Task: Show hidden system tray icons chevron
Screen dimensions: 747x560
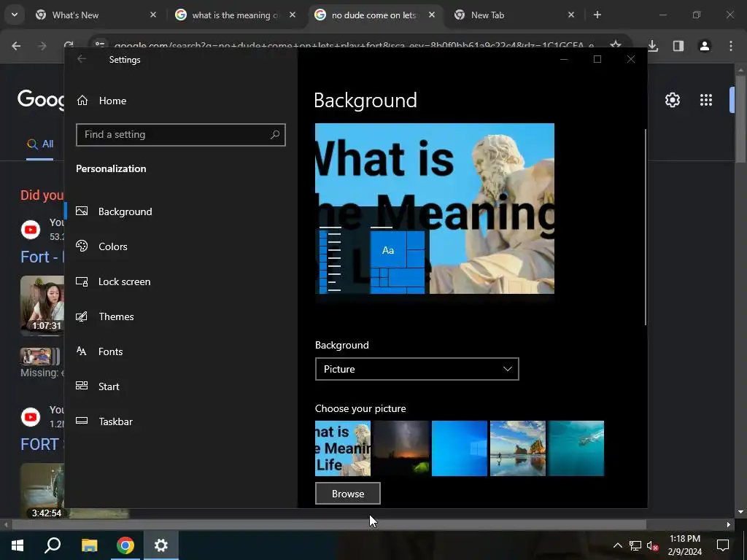Action: [617, 545]
